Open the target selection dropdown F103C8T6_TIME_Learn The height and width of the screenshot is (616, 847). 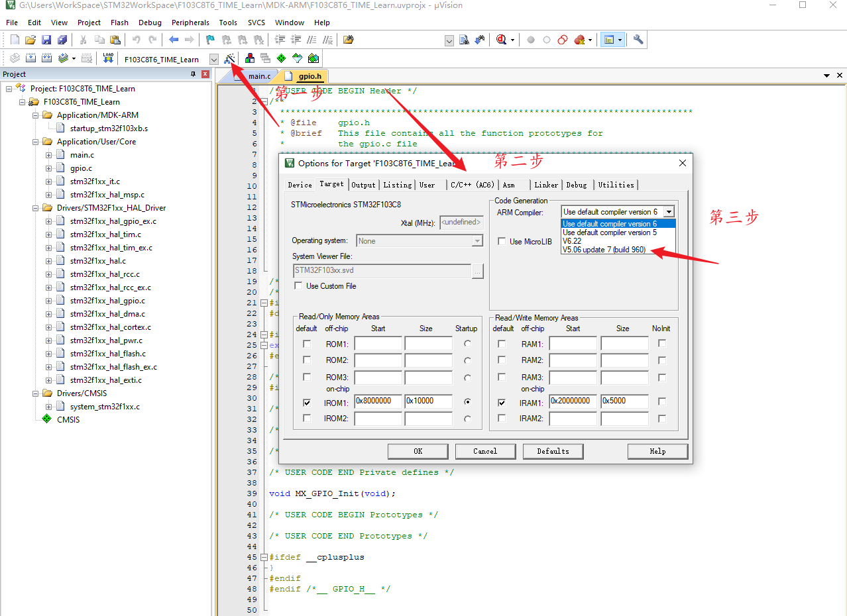click(213, 59)
